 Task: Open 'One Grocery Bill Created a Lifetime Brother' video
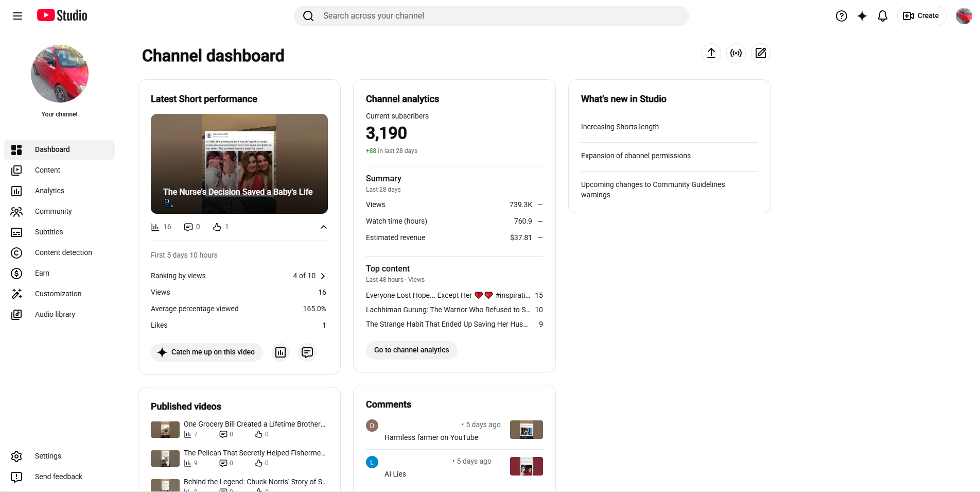[255, 424]
